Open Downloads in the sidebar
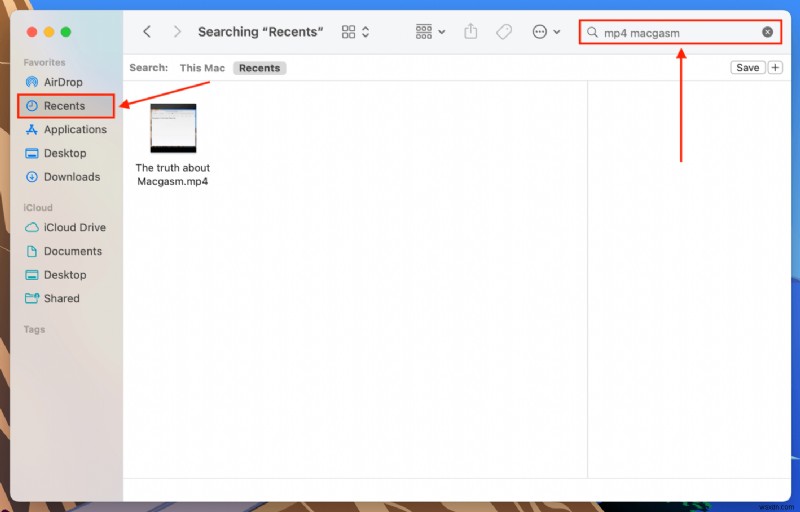Image resolution: width=800 pixels, height=512 pixels. [x=65, y=177]
